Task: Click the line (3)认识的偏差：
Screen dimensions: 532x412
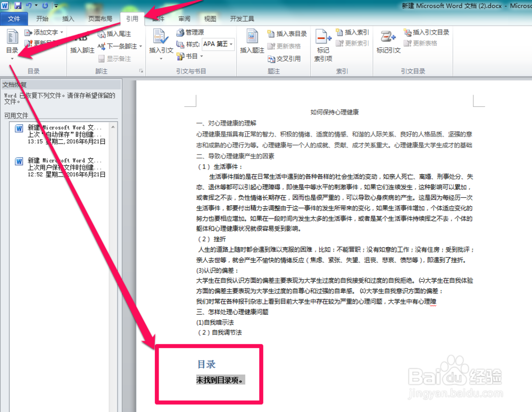Action: (x=218, y=270)
